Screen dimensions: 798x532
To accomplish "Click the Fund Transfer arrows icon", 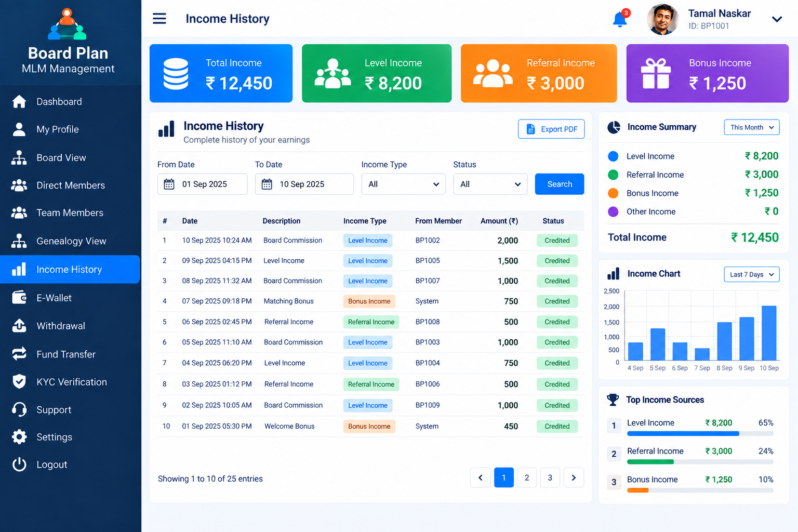I will 19,354.
